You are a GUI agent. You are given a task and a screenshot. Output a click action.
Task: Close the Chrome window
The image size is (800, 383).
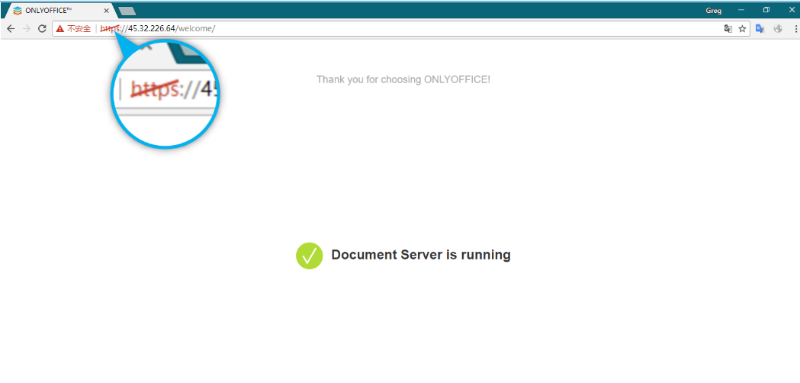coord(792,10)
